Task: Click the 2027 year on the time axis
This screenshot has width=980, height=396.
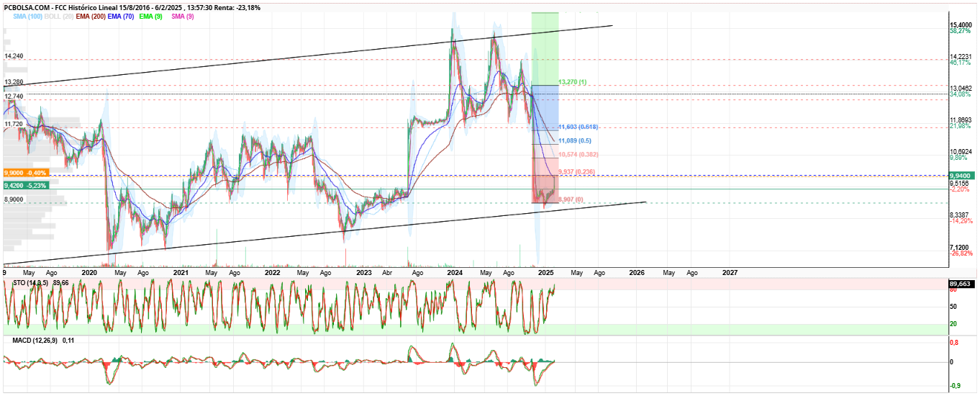Action: pos(730,273)
